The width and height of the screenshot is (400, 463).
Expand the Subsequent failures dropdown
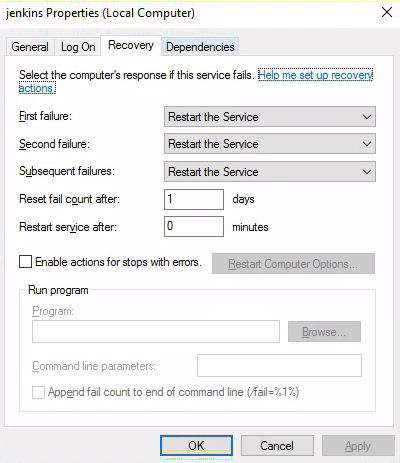270,172
